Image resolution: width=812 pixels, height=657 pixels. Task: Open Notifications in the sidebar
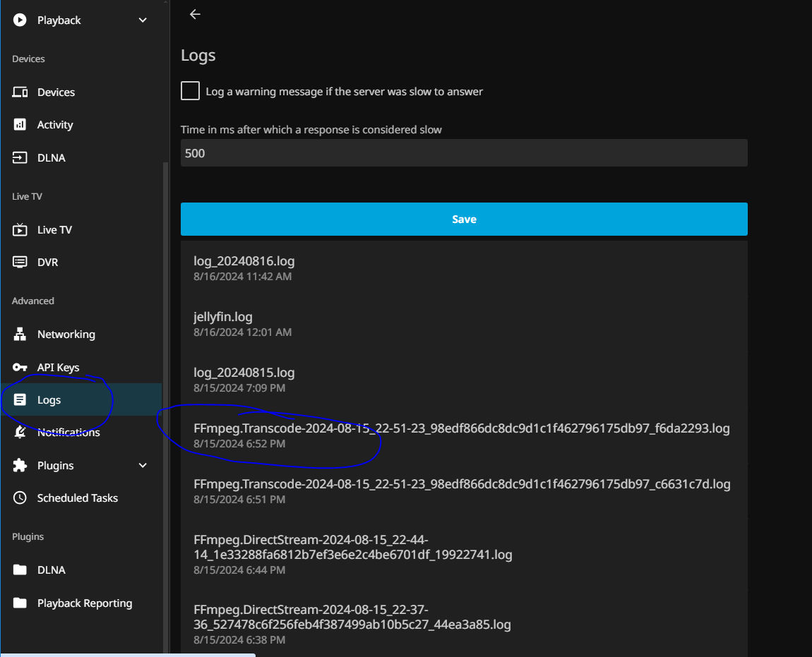(x=68, y=433)
